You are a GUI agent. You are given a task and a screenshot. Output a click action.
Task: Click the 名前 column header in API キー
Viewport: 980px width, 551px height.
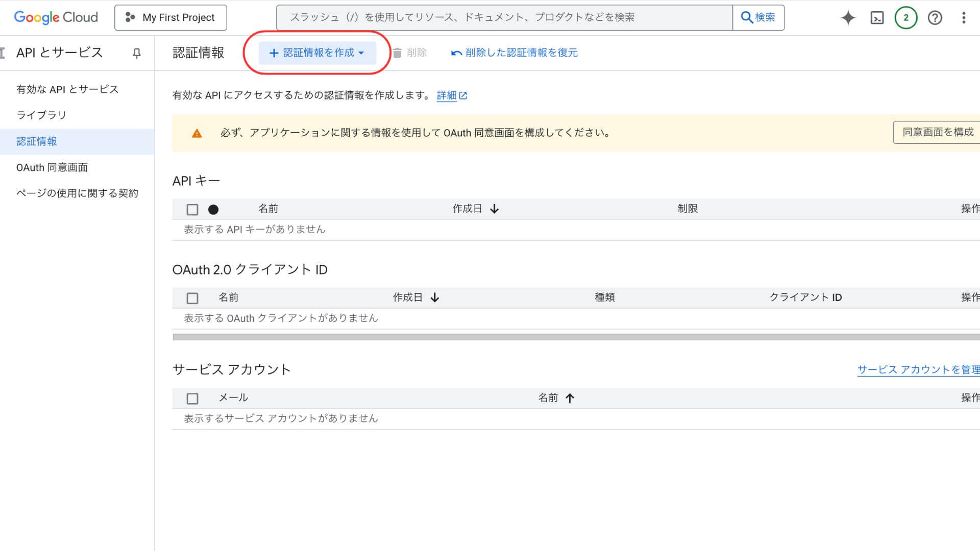click(268, 209)
